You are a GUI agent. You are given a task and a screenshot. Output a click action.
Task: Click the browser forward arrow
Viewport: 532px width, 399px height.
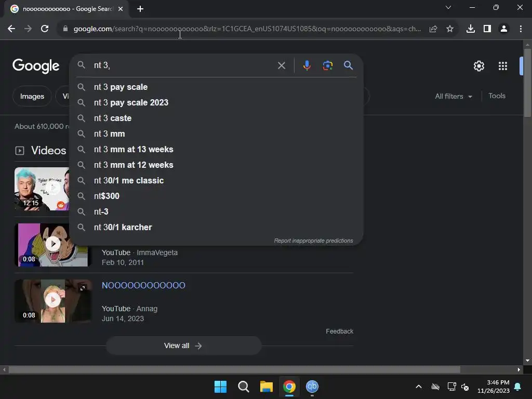tap(28, 29)
